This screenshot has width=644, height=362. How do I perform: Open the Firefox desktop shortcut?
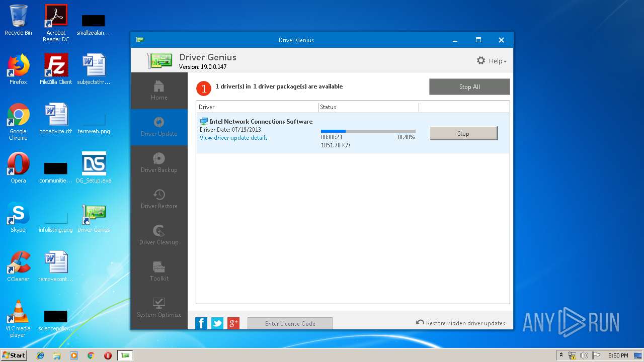[x=18, y=70]
